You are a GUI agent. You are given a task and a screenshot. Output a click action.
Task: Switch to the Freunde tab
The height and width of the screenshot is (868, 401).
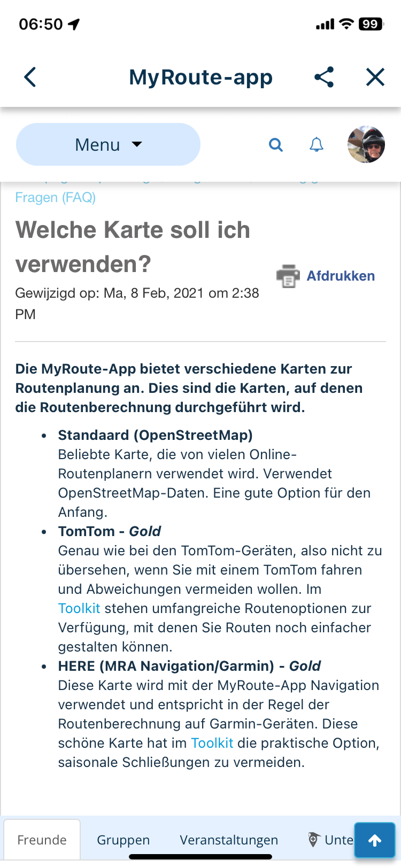coord(42,840)
